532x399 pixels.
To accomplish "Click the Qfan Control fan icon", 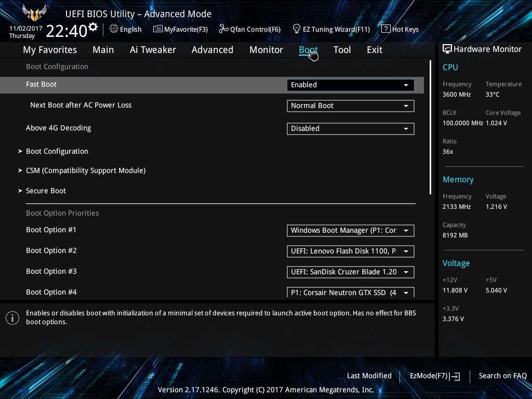I will (223, 29).
